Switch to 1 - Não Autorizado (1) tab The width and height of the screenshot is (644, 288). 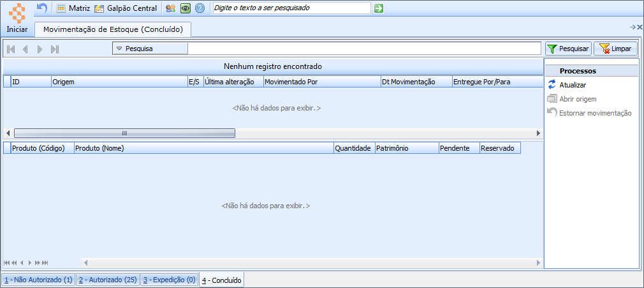coord(38,280)
